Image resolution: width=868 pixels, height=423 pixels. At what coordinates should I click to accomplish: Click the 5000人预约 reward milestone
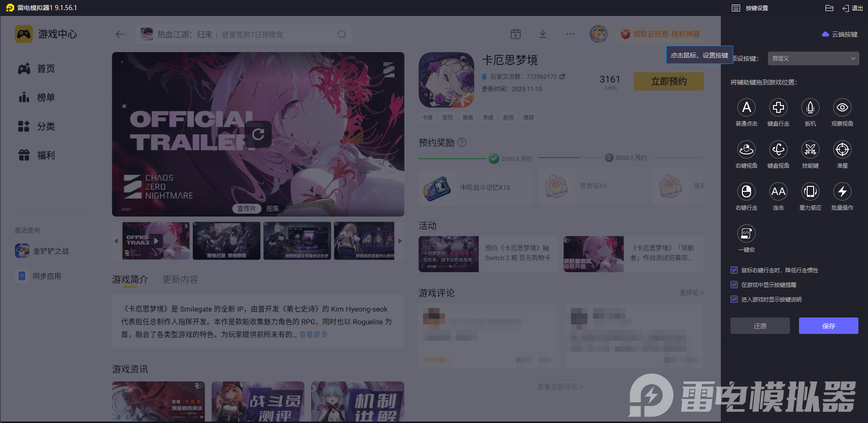pos(626,158)
